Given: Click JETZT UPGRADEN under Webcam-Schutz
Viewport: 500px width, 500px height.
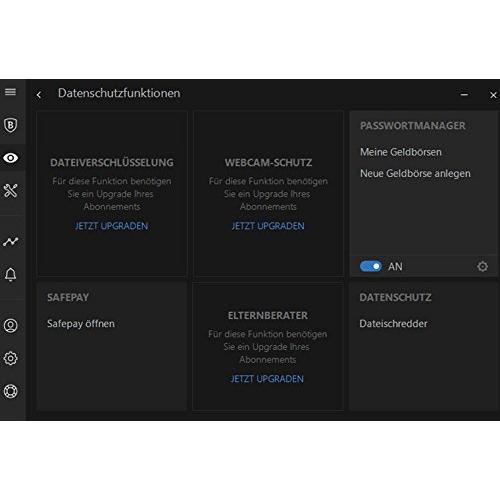Looking at the screenshot, I should pos(268,226).
